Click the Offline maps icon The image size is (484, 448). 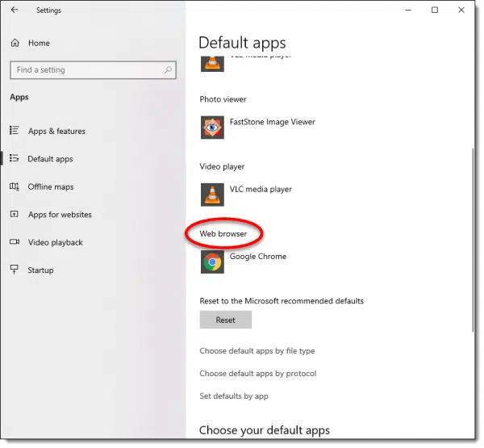pyautogui.click(x=15, y=186)
